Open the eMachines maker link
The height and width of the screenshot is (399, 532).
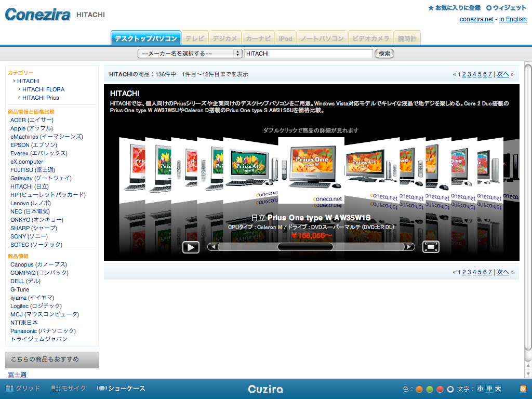tap(46, 137)
